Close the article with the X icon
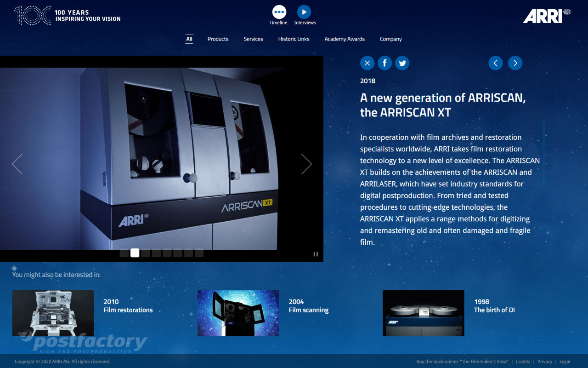 (x=367, y=63)
